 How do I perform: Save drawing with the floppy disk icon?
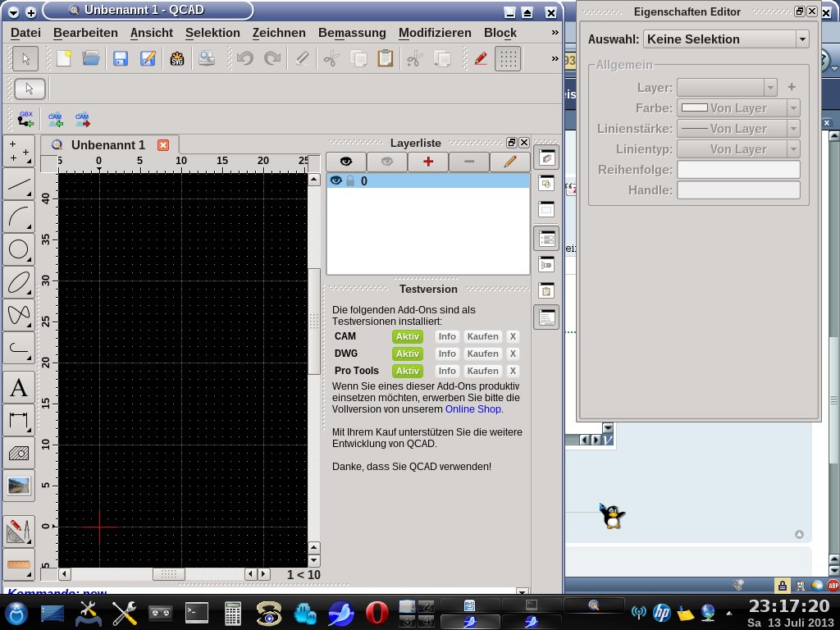tap(121, 58)
